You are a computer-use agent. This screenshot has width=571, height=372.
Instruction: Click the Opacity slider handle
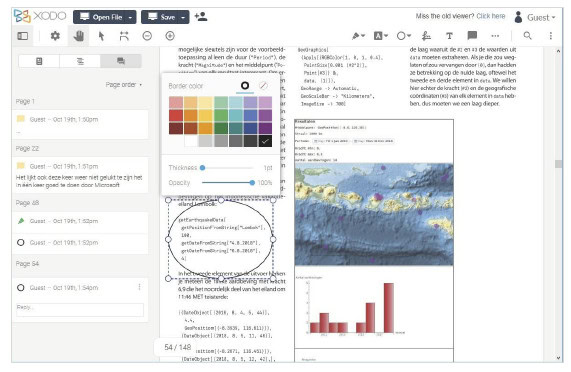click(x=252, y=183)
